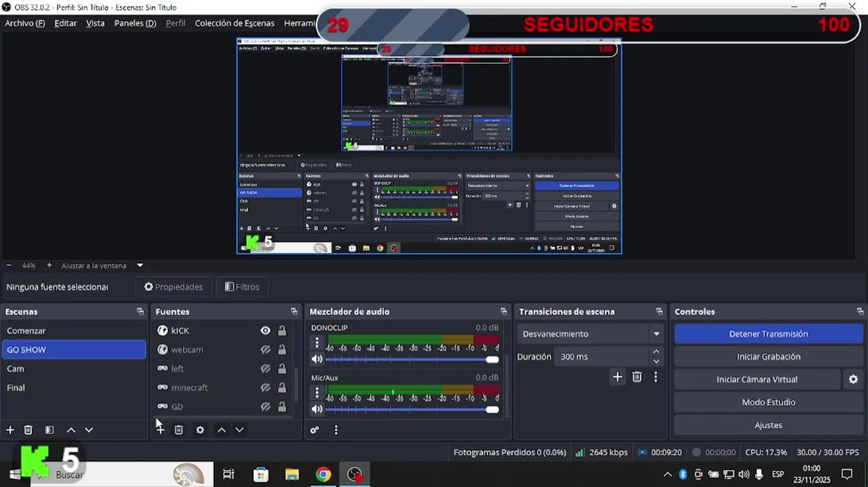Open Mic/Aux channel three-dot options
868x487 pixels.
pyautogui.click(x=317, y=392)
